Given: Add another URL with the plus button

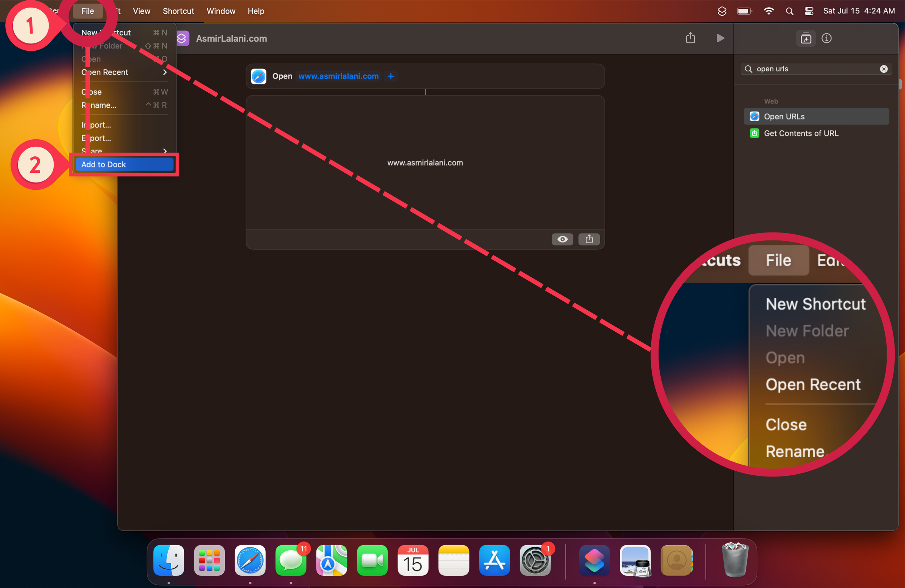Looking at the screenshot, I should pyautogui.click(x=391, y=76).
